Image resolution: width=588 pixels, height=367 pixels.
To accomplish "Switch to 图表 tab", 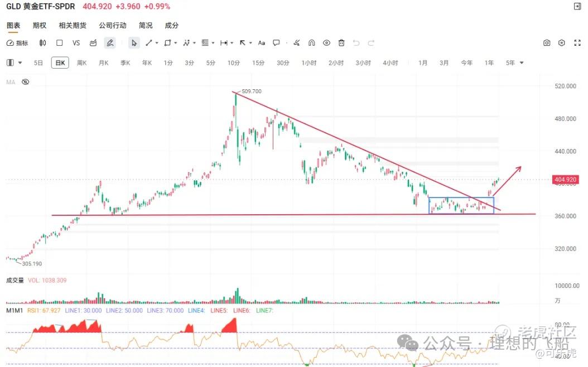I will (x=13, y=26).
